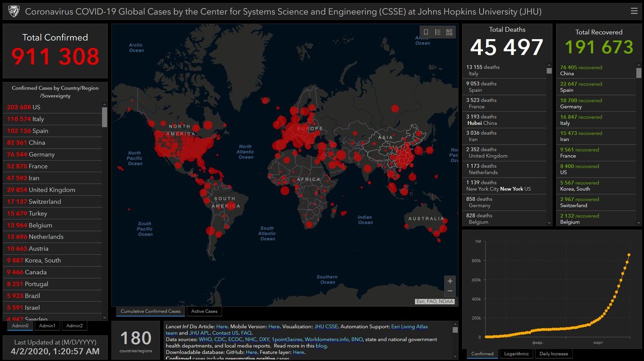Click the Esri, FAO, NOAA attribution
The height and width of the screenshot is (361, 644).
click(435, 301)
